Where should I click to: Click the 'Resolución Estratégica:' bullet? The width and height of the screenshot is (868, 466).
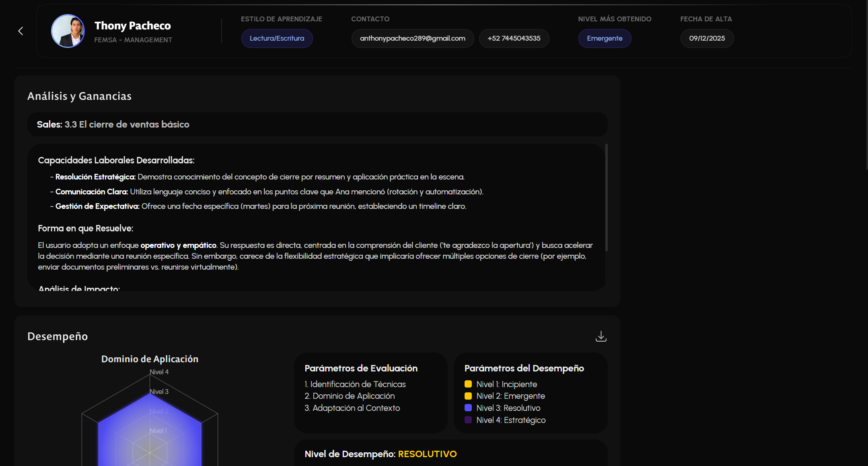95,177
